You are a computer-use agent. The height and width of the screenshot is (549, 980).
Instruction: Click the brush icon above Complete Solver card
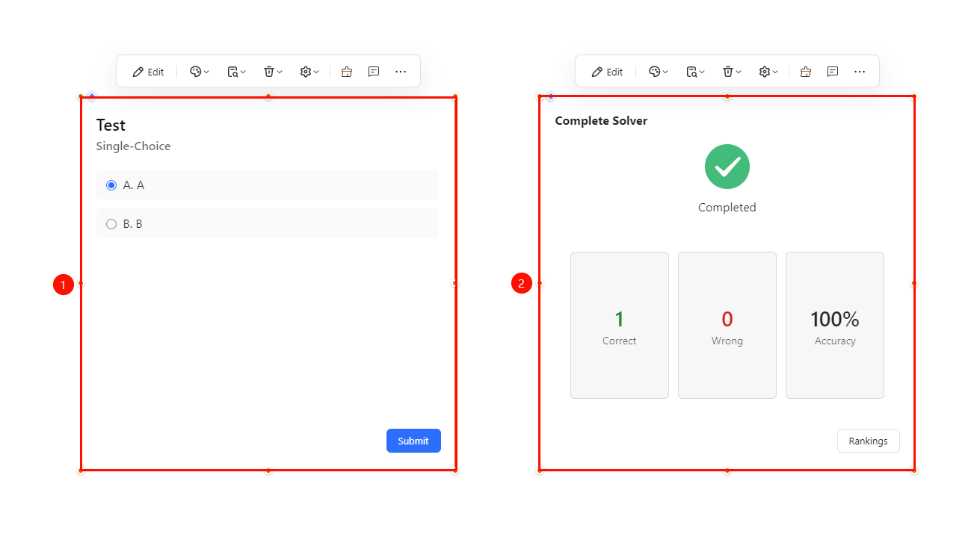click(x=805, y=72)
